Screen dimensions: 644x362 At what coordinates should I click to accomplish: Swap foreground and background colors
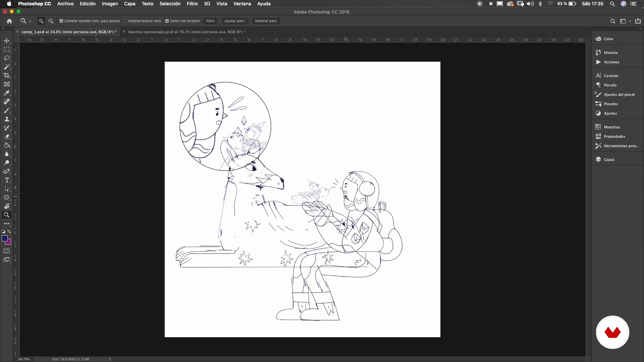coord(9,231)
